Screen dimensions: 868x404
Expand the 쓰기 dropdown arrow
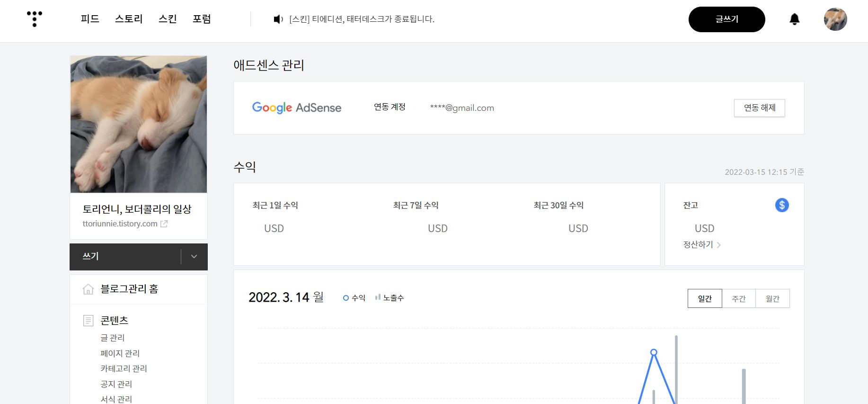(x=194, y=257)
